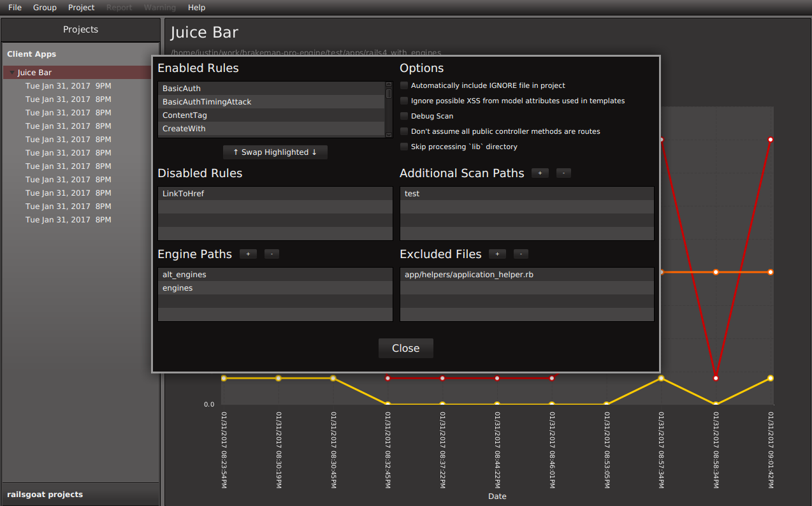Remove an Excluded File
Screen dimensions: 812x506
521,254
